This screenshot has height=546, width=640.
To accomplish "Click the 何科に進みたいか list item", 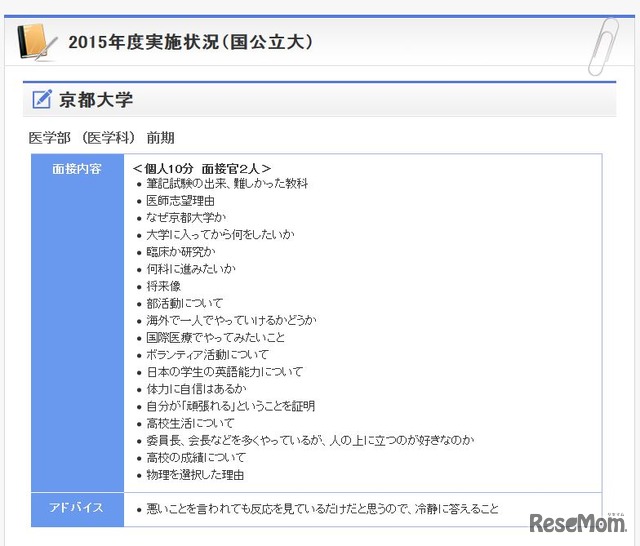I will (191, 269).
